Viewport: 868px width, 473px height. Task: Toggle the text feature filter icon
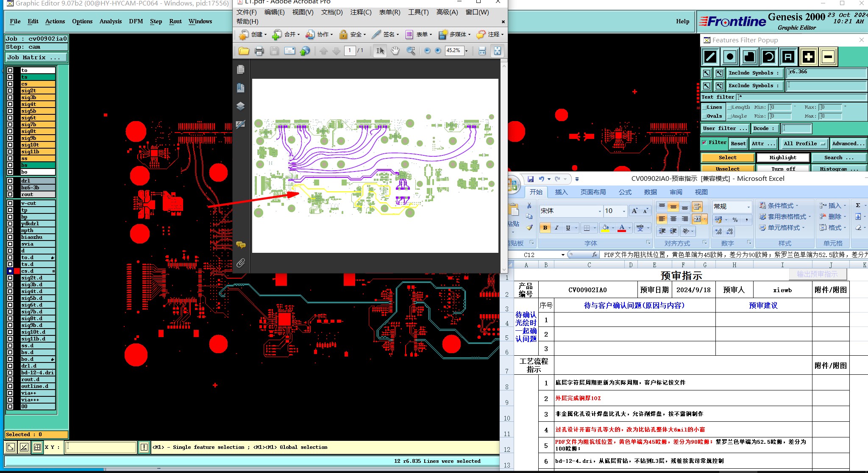788,57
